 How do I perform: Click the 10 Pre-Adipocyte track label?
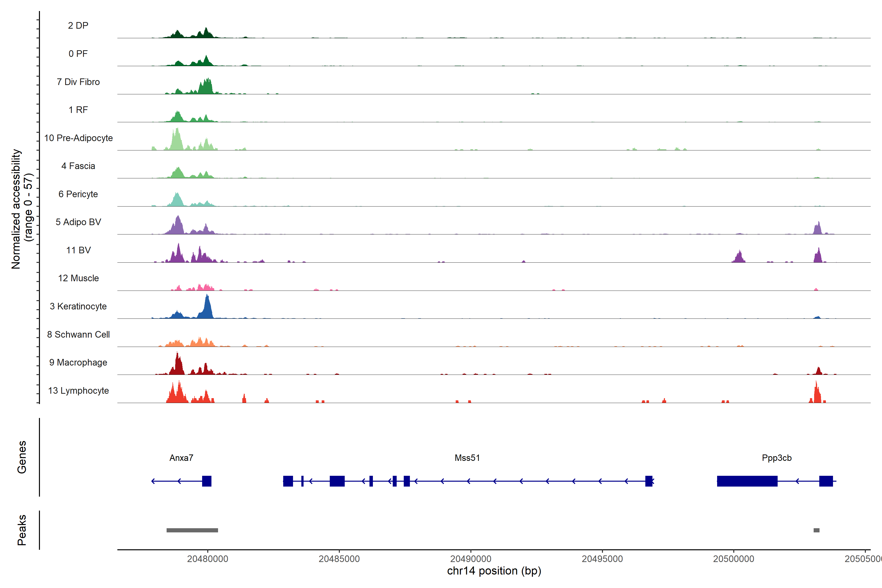[78, 138]
